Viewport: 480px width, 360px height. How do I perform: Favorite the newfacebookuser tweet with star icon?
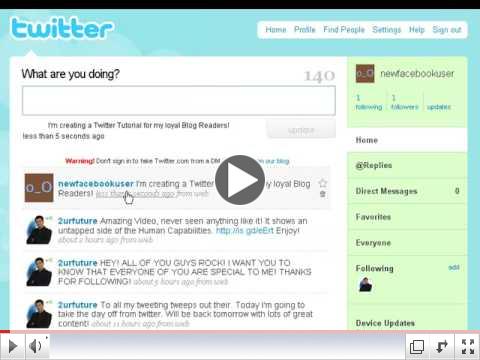(x=323, y=183)
